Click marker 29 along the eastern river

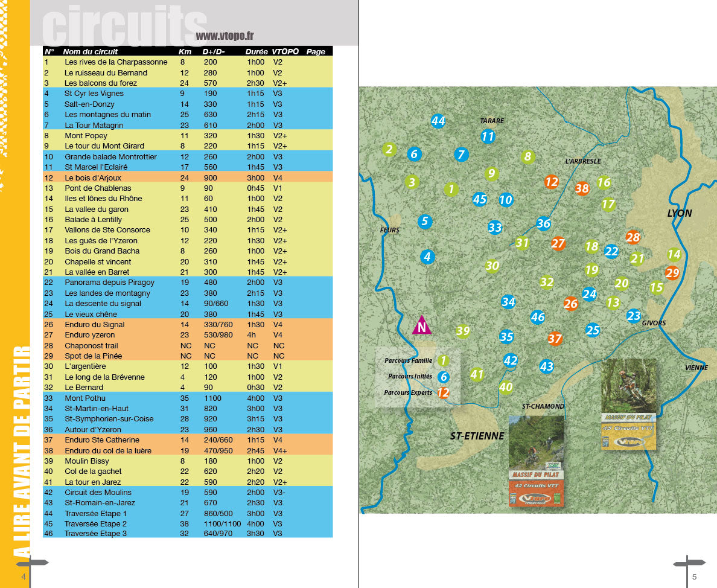pos(672,273)
